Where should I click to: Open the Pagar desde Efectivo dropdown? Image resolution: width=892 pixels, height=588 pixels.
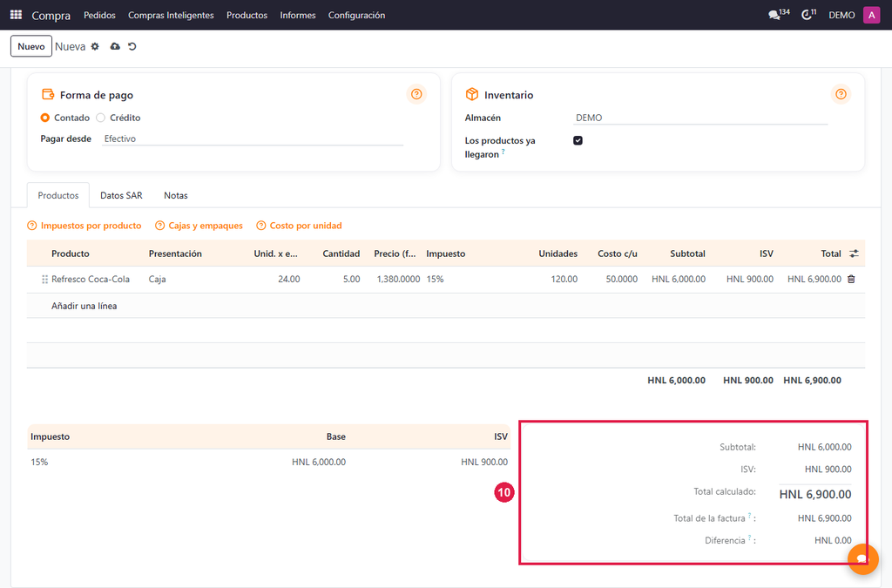pyautogui.click(x=253, y=139)
